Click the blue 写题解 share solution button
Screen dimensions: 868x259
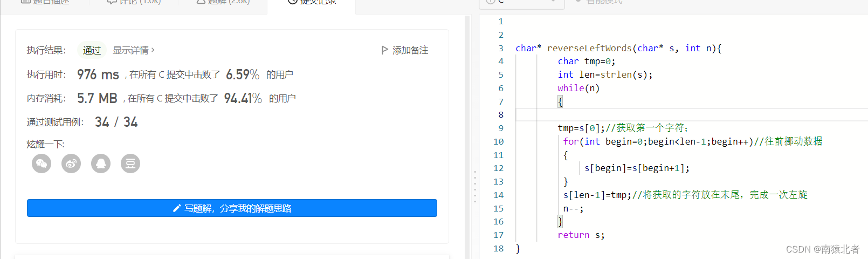tap(232, 208)
